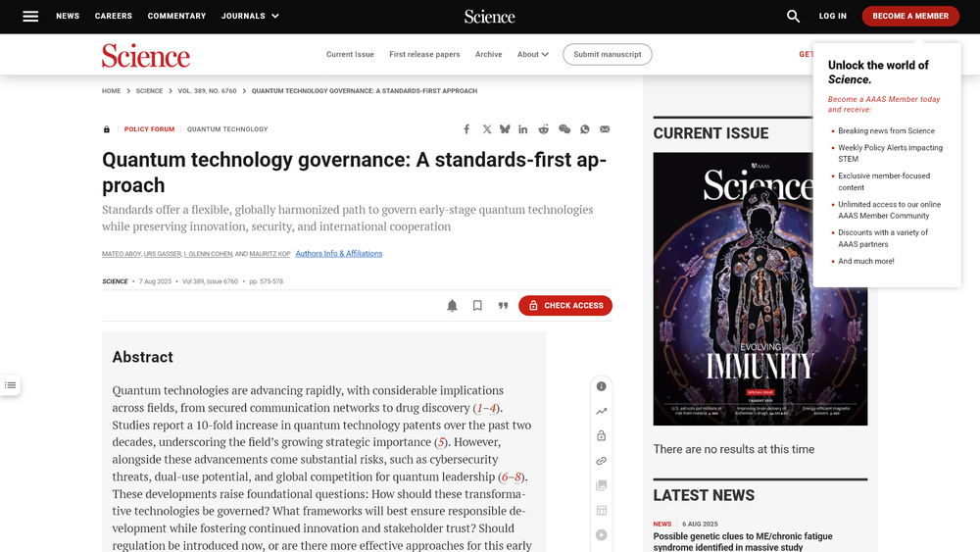The image size is (980, 552).
Task: Click the access lock icon in side rail
Action: (x=602, y=435)
